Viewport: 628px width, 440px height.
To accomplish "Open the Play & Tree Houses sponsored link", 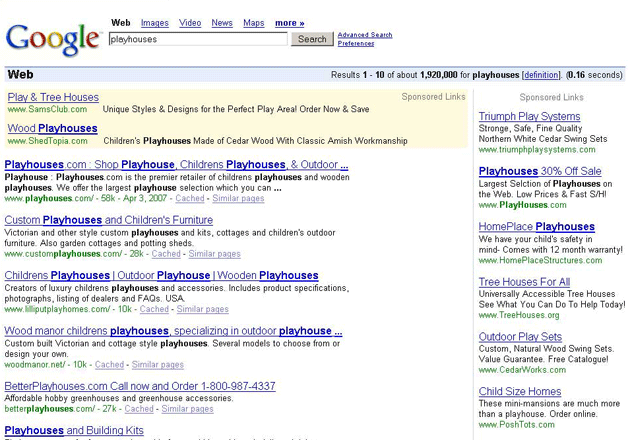I will click(x=53, y=97).
